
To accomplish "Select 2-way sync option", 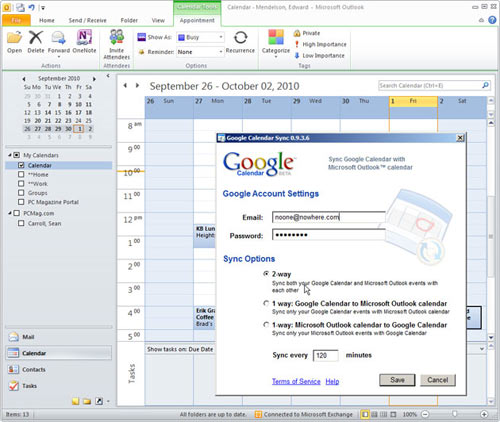I will 266,274.
